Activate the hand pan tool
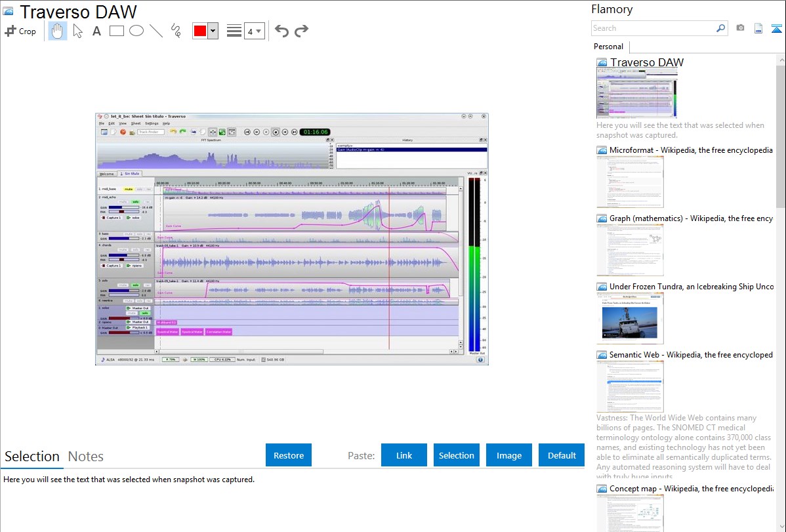This screenshot has height=532, width=786. click(x=58, y=31)
